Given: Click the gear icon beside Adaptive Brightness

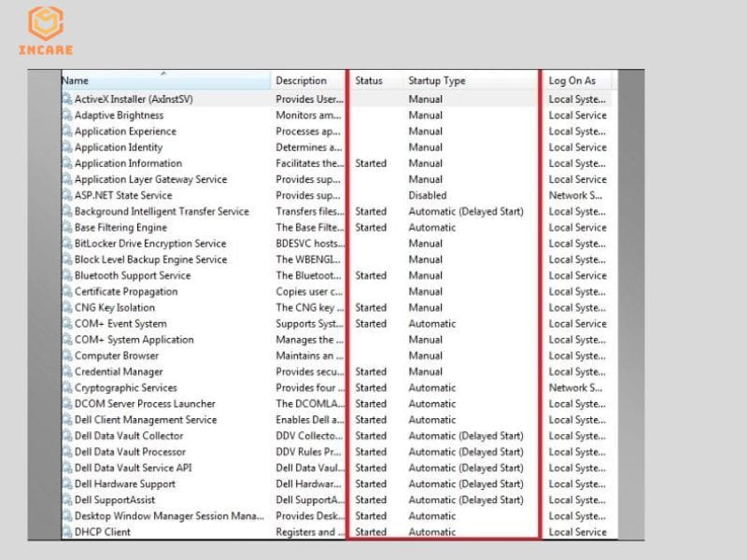Looking at the screenshot, I should (x=67, y=115).
